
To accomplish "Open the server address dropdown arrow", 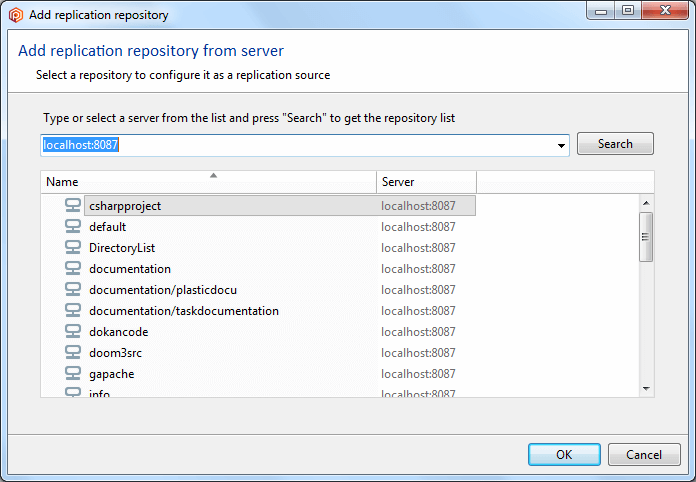I will (x=561, y=146).
